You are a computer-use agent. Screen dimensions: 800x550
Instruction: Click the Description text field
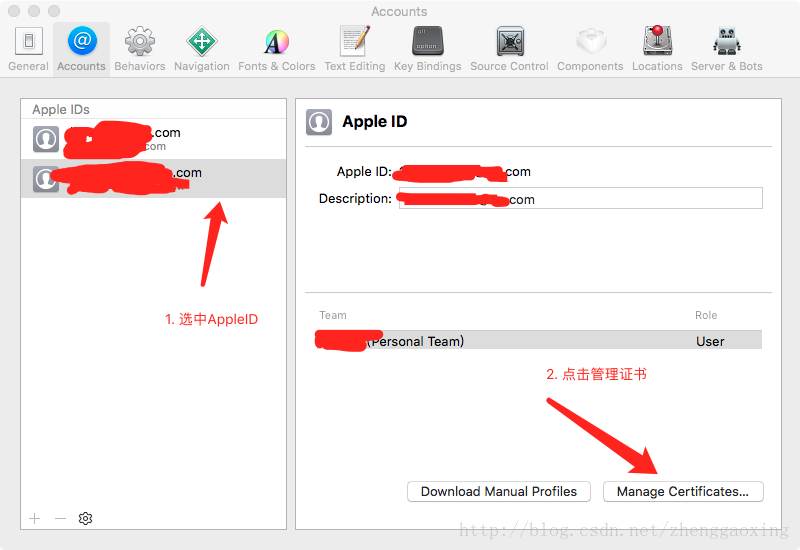pos(581,198)
